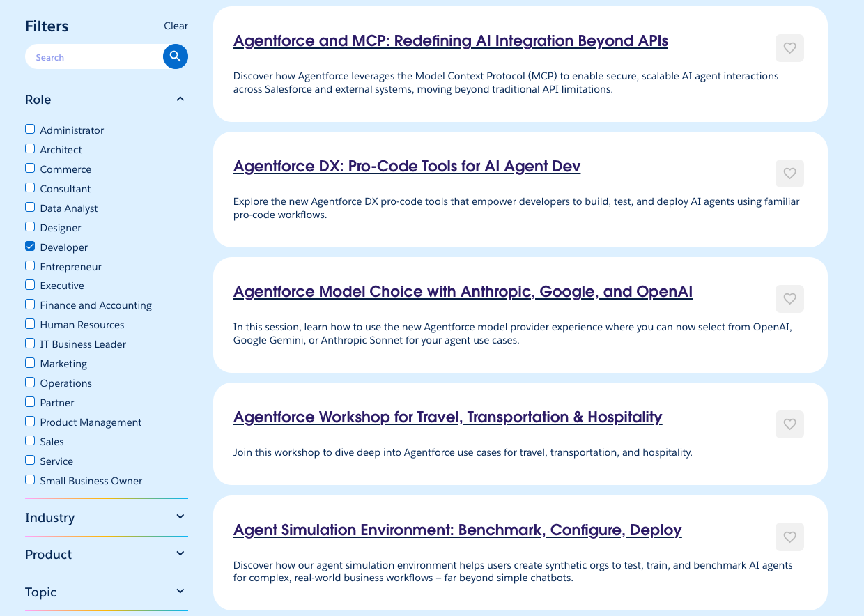
Task: Favorite the Agentforce and MCP session heart
Action: click(789, 48)
